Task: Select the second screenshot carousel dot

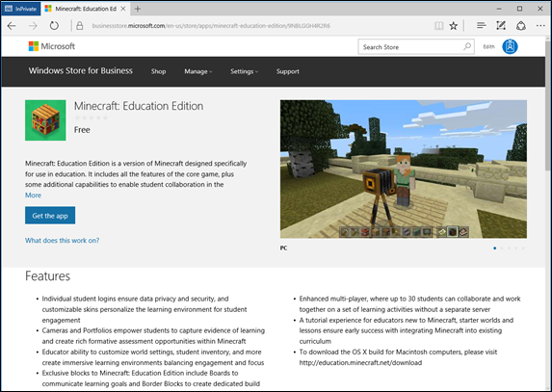Action: tap(502, 248)
